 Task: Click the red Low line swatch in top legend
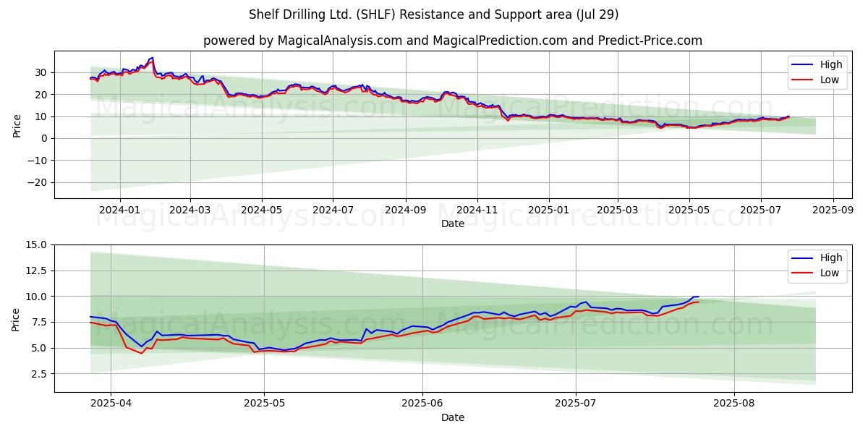(803, 81)
